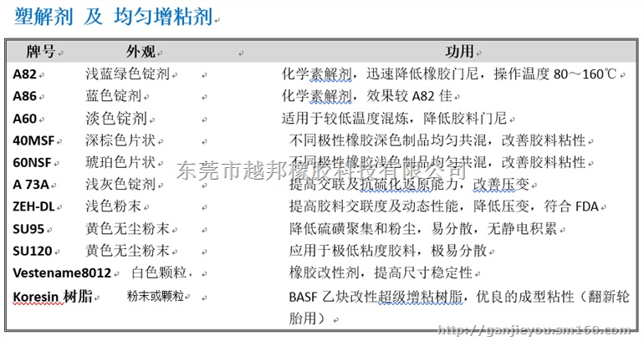Click the text 适用于较低温度混炼
644x341 pixels.
tap(345, 119)
